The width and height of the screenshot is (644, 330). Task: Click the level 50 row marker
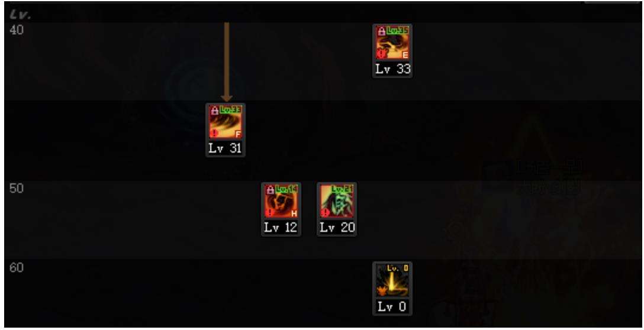pyautogui.click(x=17, y=189)
